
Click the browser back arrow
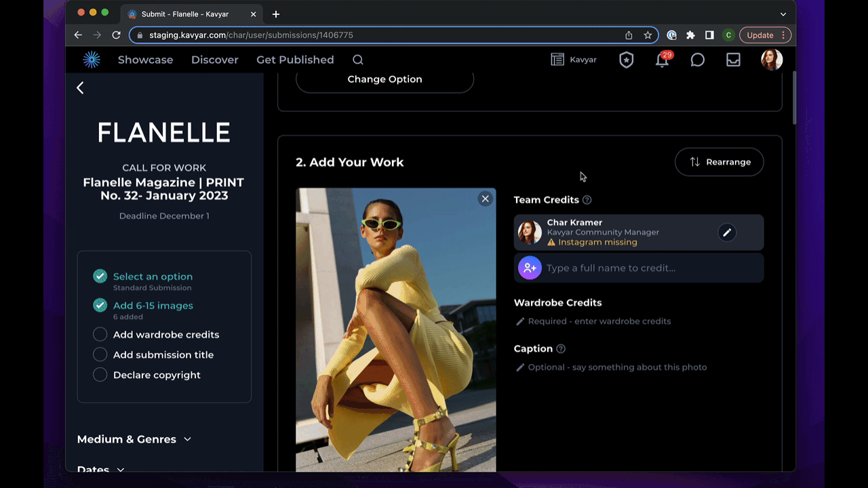coord(78,35)
